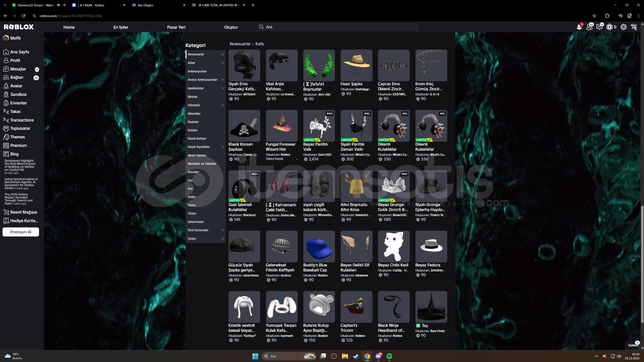Click the Friend requests icon in navbar
This screenshot has height=362, width=644.
(x=589, y=27)
